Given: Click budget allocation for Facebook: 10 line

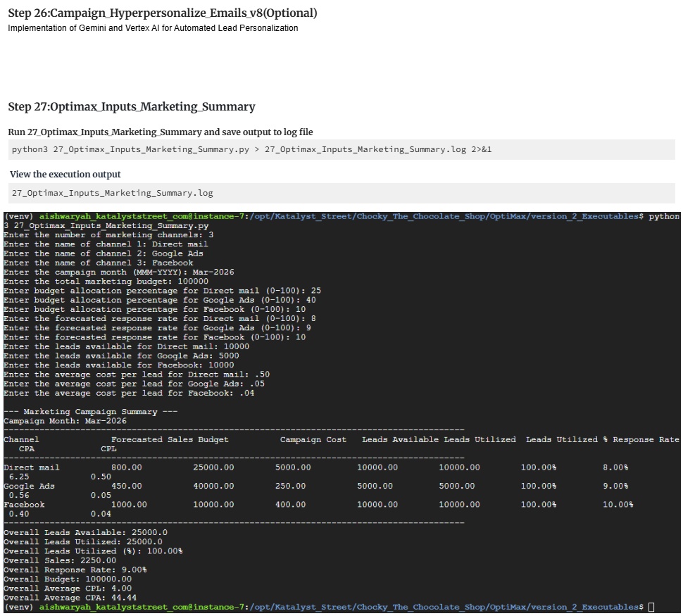Looking at the screenshot, I should click(155, 309).
